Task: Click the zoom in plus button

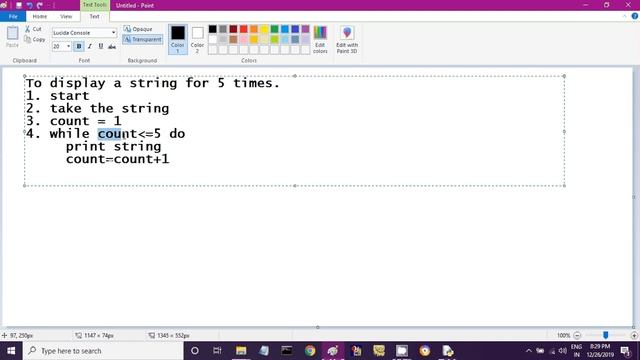Action: [x=634, y=336]
